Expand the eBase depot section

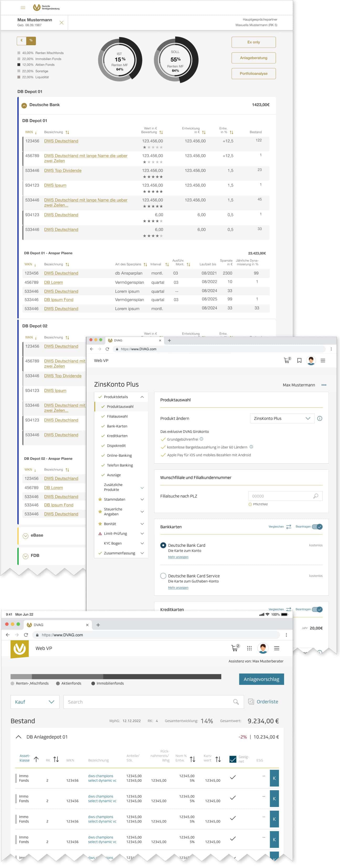pos(25,536)
